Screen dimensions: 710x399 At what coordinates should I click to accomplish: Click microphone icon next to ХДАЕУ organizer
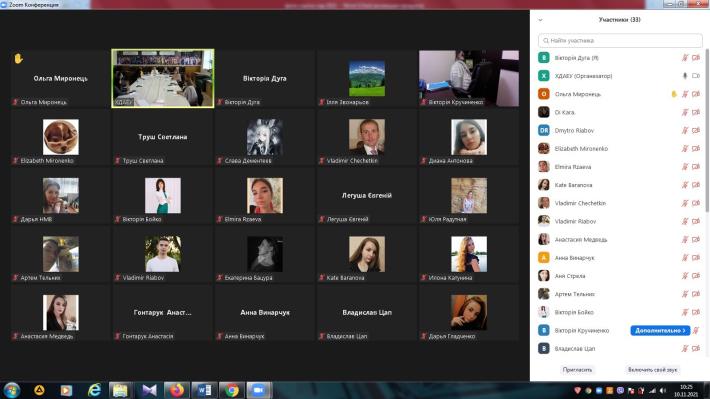[685, 76]
